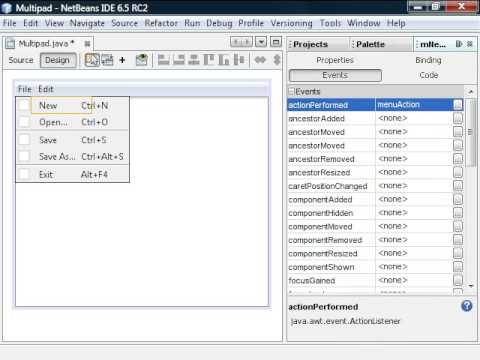Open the <none> value for ancestorRemoved
Image resolution: width=480 pixels, height=360 pixels.
tap(414, 159)
